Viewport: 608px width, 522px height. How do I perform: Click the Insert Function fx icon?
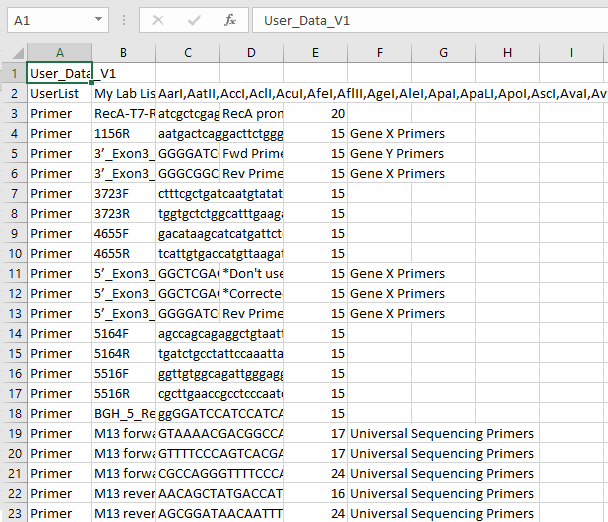(229, 20)
